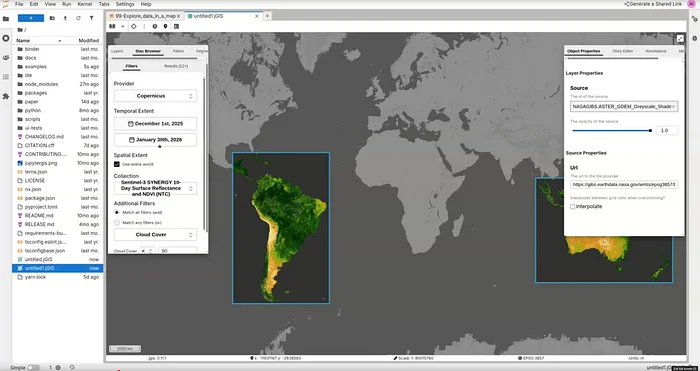
Task: Switch to the 99-Explore_data_in_a_map tab
Action: (x=145, y=16)
